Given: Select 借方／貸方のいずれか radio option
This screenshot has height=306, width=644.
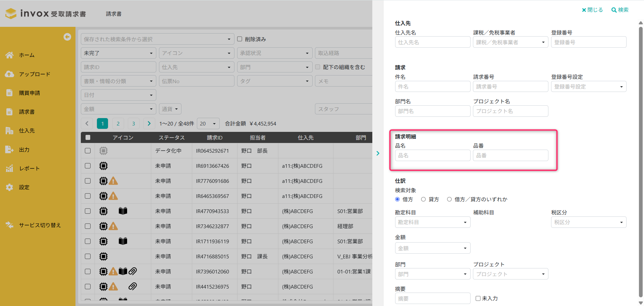Looking at the screenshot, I should tap(449, 199).
